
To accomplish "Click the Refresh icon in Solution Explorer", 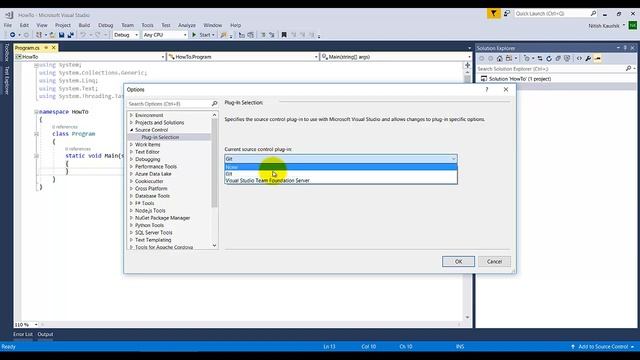I will (549, 58).
